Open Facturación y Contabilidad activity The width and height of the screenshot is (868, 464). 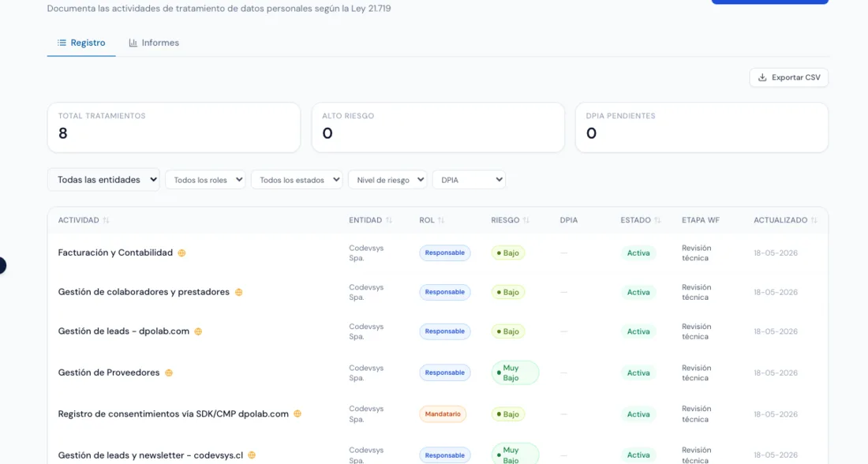115,253
